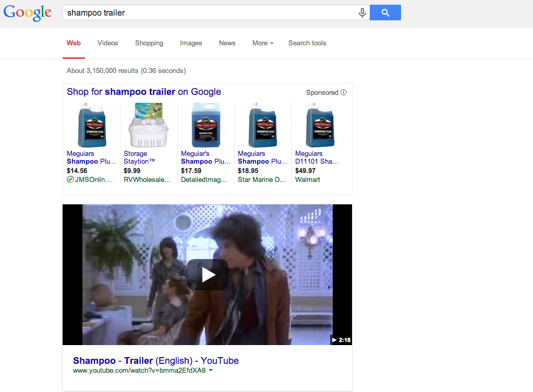Open the $17.59 Meguiar's Shampoo Plus title link
The width and height of the screenshot is (533, 392).
coord(205,157)
